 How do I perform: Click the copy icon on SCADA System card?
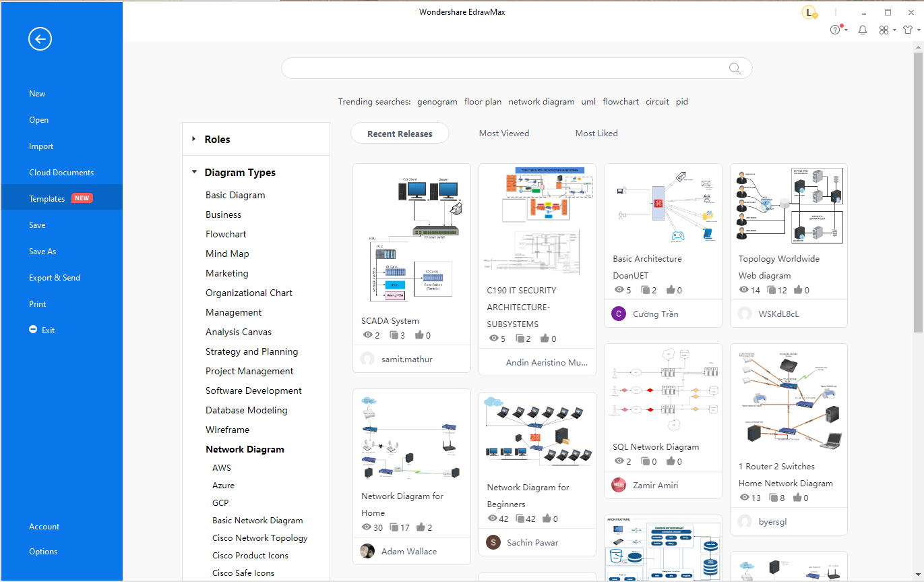pyautogui.click(x=394, y=335)
